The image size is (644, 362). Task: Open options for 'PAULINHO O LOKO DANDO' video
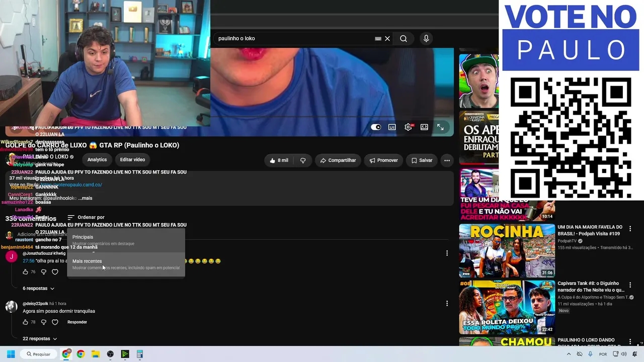pos(630,341)
